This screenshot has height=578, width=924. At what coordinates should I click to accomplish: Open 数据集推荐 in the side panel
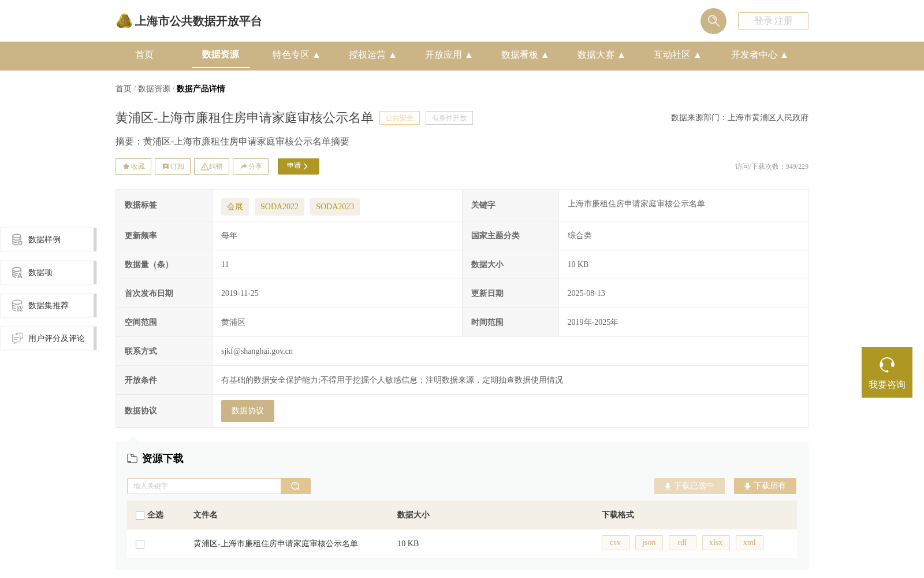(x=49, y=305)
